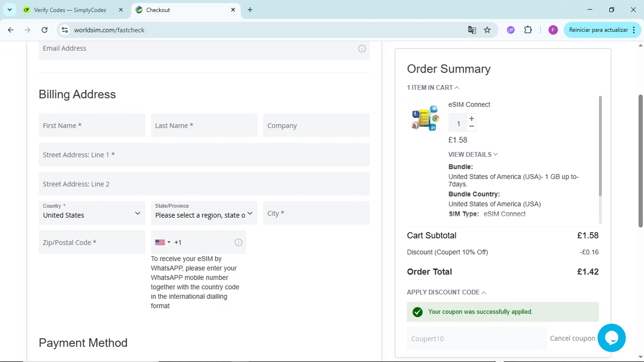644x362 pixels.
Task: Click the cart items inner scrollbar
Action: tap(600, 146)
